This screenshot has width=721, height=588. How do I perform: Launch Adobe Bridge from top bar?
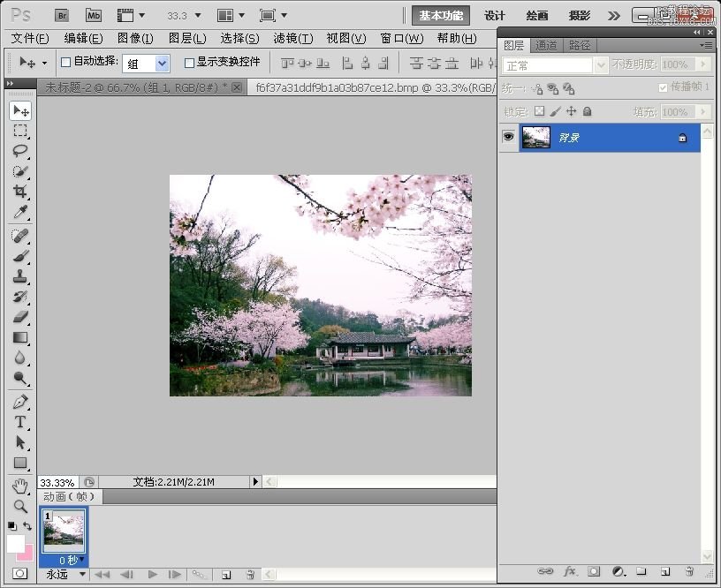[x=62, y=16]
